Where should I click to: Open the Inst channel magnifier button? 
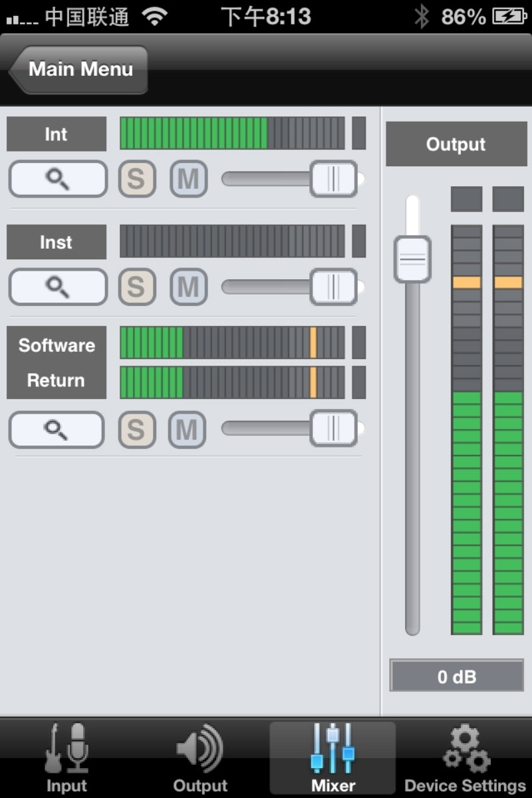(x=58, y=287)
